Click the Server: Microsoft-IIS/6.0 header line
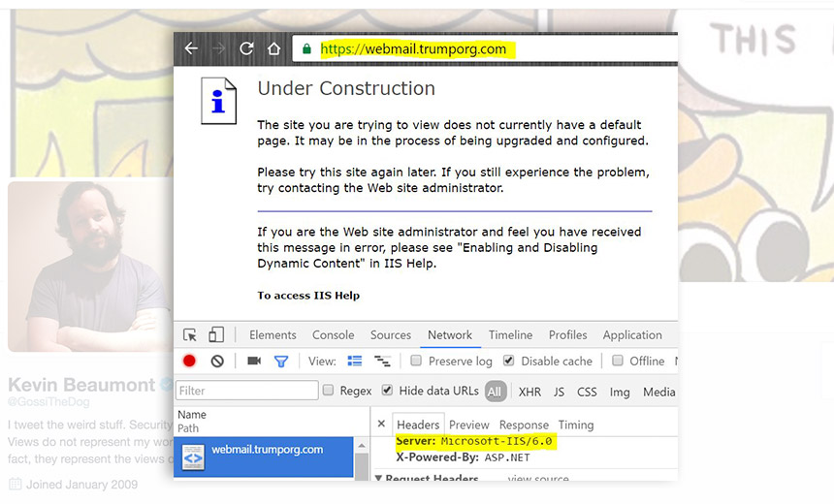Image resolution: width=834 pixels, height=504 pixels. [474, 441]
